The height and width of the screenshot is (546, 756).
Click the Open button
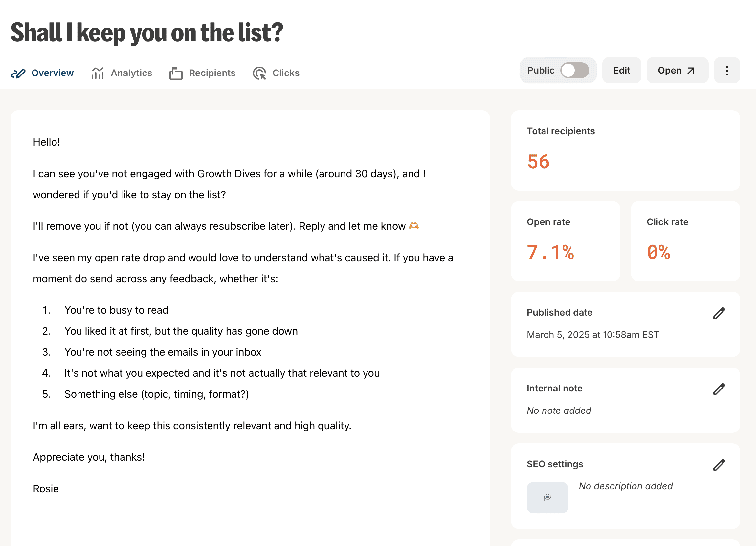pos(677,70)
